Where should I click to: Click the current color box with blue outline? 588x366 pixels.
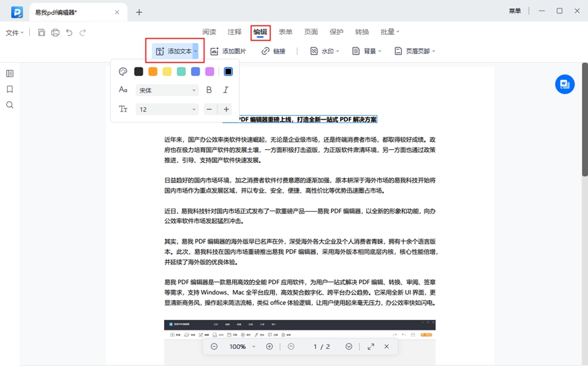pos(228,72)
